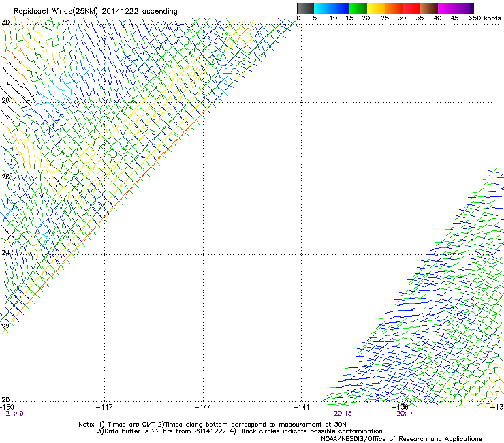This screenshot has width=504, height=443.
Task: Click the 'NOAA/NESDIS/Office of Research and Applications' credit
Action: click(401, 439)
